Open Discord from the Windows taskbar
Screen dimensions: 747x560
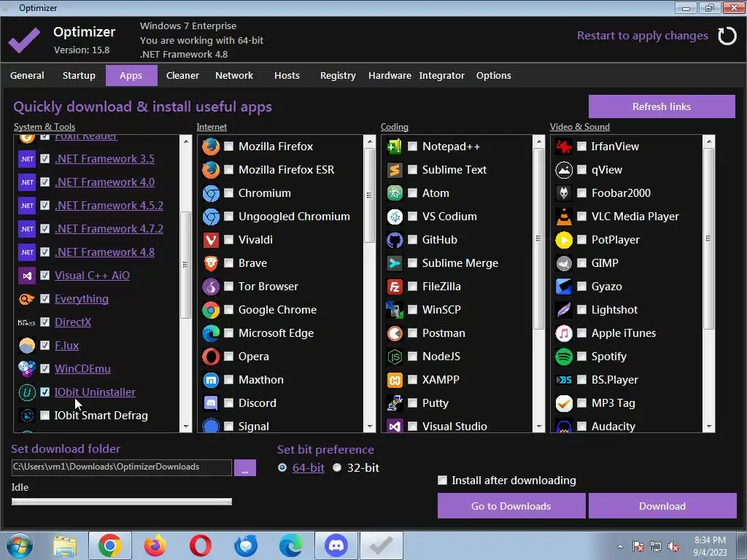tap(336, 545)
